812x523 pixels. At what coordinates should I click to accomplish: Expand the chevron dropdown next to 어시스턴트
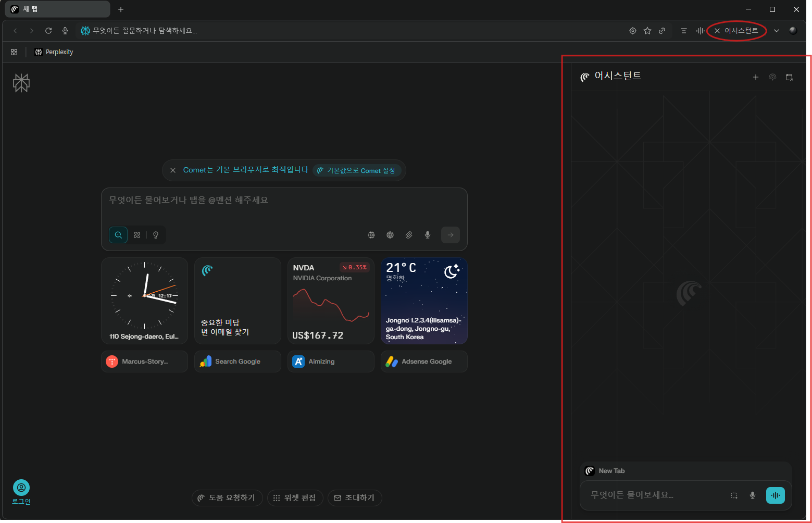click(777, 31)
